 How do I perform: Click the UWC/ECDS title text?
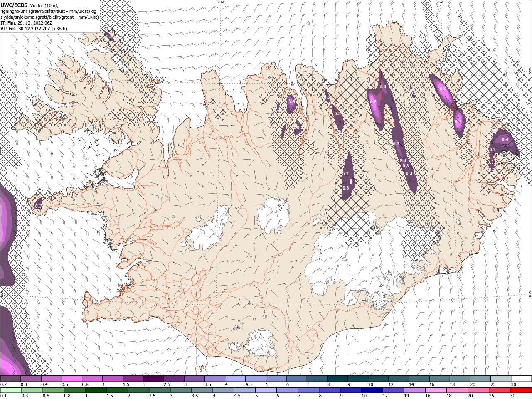14,5
